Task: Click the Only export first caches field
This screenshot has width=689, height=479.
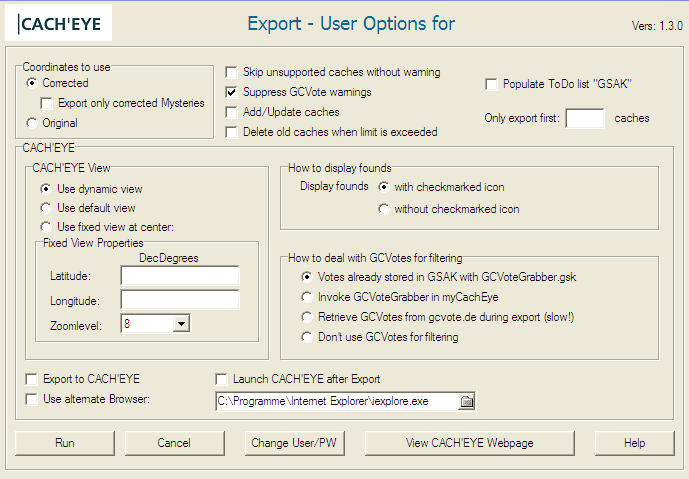Action: coord(585,118)
